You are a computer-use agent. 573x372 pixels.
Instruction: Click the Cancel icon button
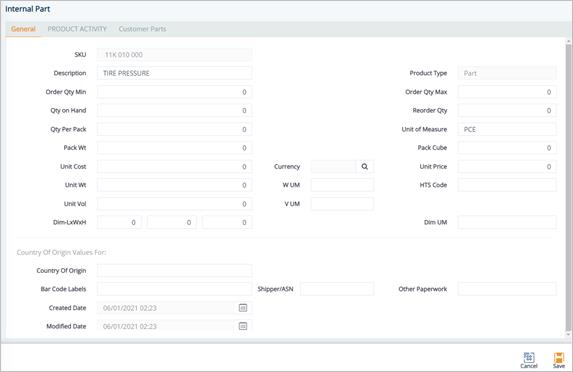tap(529, 360)
